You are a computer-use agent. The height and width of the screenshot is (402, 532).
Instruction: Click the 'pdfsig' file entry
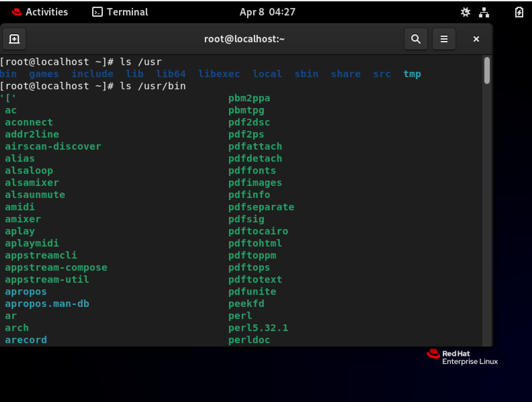pos(246,219)
